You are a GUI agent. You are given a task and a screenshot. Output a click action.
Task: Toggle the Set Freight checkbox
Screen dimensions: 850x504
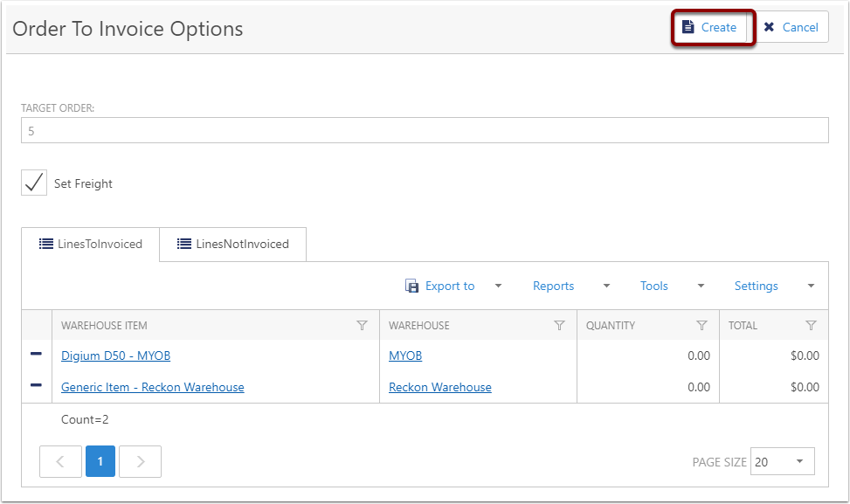click(34, 183)
